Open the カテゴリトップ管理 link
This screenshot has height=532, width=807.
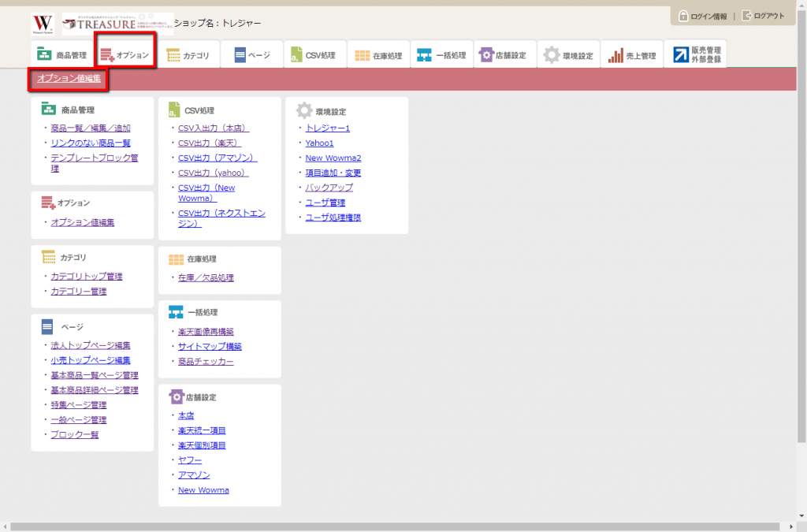(x=87, y=277)
